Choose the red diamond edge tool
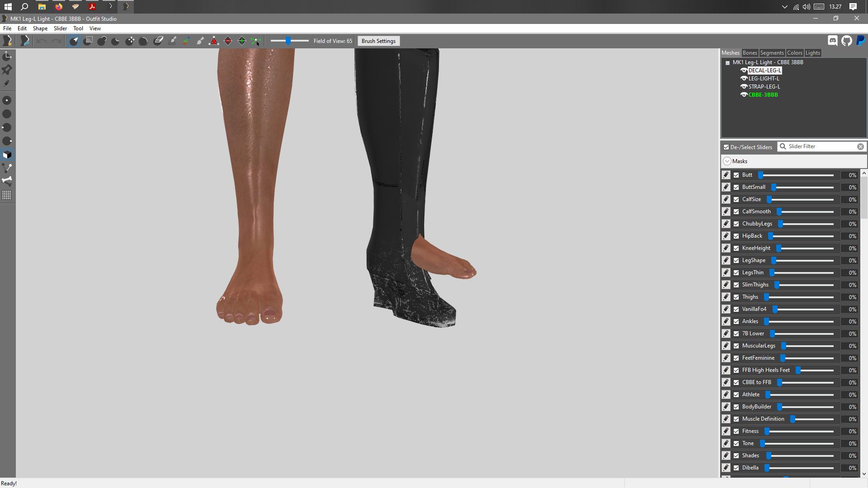This screenshot has width=868, height=488. 228,41
